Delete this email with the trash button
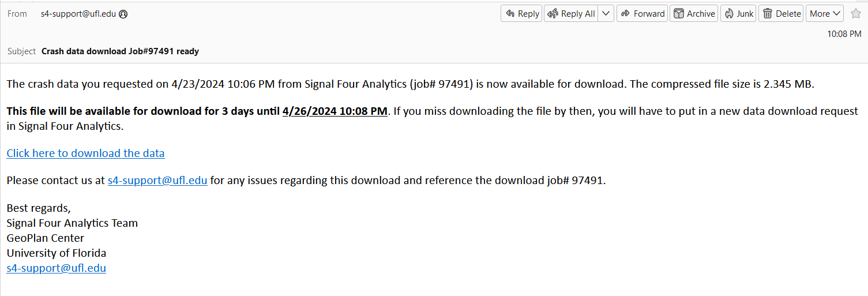Viewport: 868px width, 296px height. [x=781, y=14]
